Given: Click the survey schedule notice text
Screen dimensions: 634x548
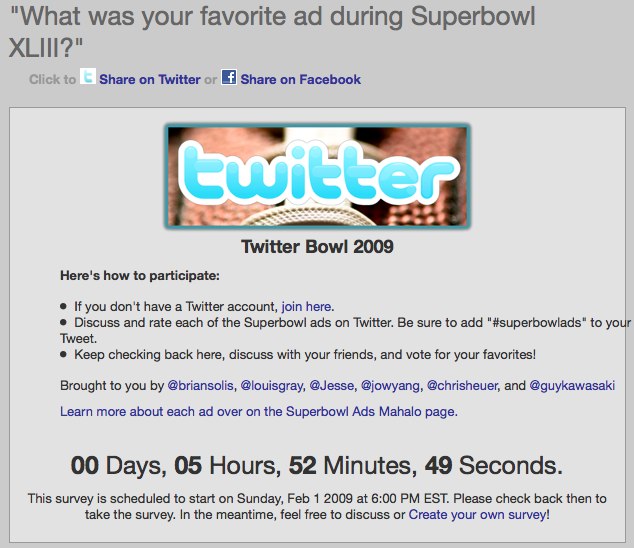Looking at the screenshot, I should [317, 506].
